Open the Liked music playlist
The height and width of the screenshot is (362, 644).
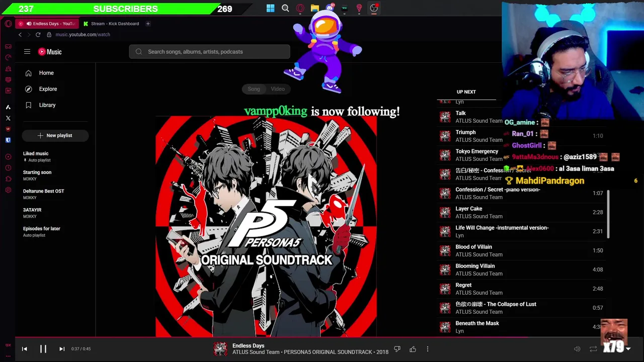click(x=55, y=156)
